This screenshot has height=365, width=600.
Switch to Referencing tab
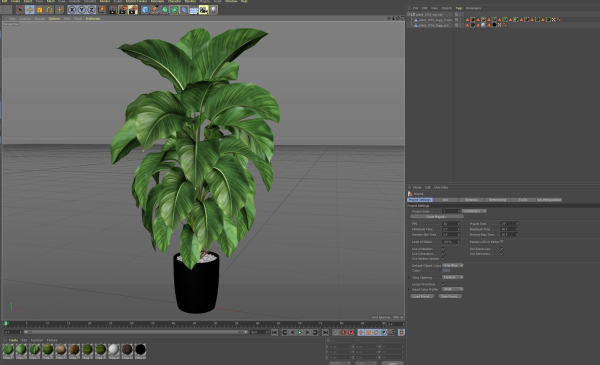point(497,200)
